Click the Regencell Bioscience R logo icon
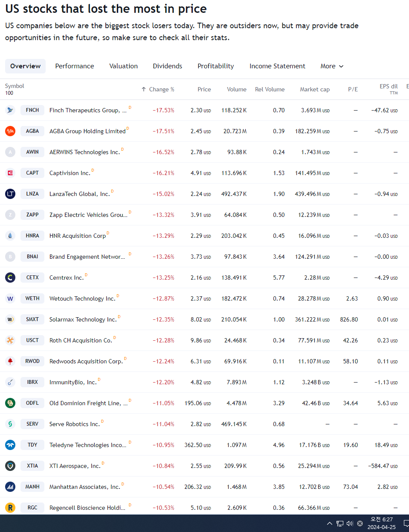 click(x=10, y=508)
